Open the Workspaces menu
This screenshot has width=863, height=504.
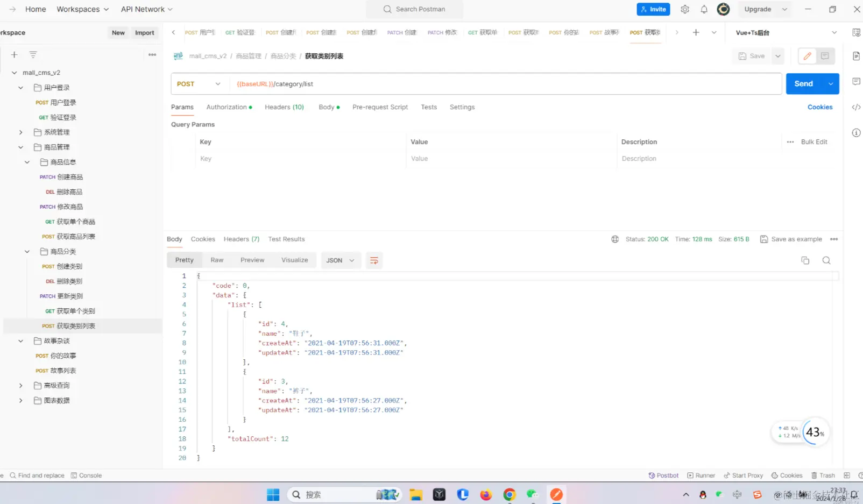(x=83, y=9)
